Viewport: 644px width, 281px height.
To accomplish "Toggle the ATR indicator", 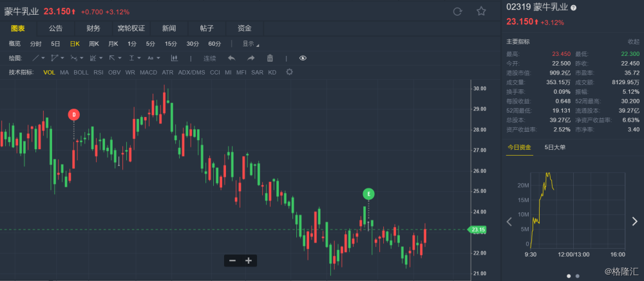I will pyautogui.click(x=167, y=72).
